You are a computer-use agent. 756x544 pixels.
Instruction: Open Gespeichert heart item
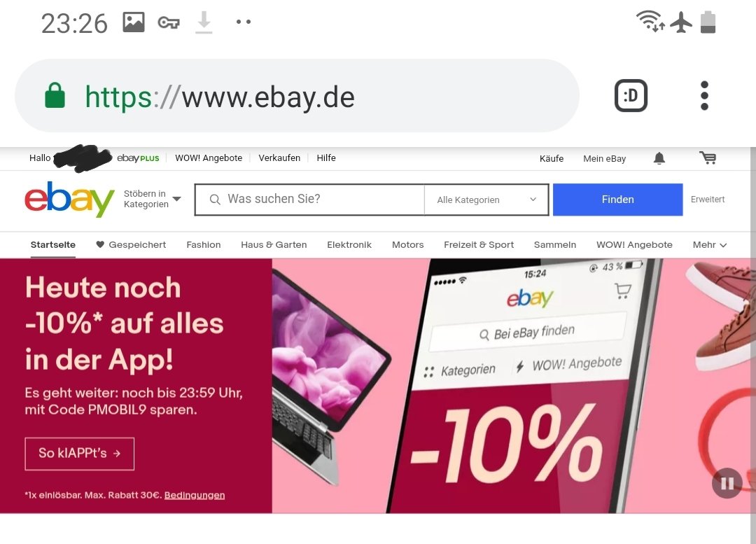[x=131, y=244]
